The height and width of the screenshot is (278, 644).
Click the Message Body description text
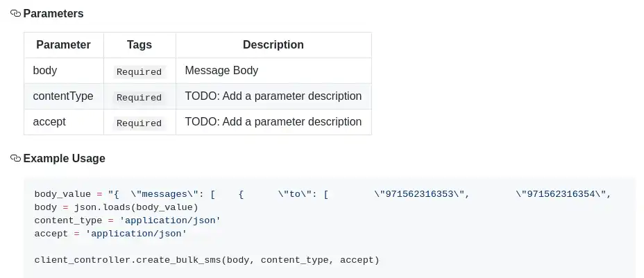point(221,71)
